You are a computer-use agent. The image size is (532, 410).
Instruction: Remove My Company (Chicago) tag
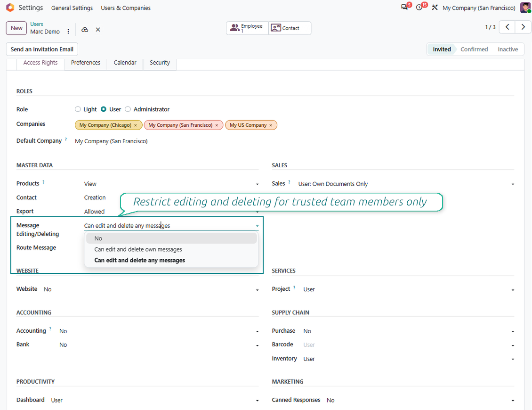click(x=136, y=125)
